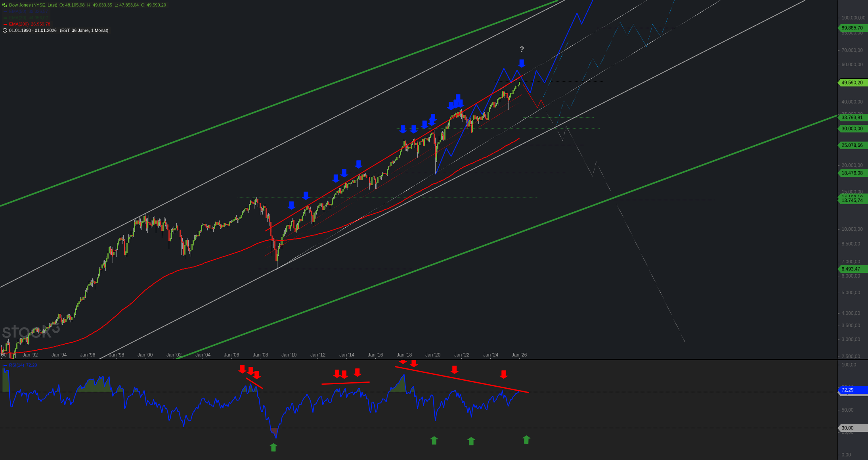868x460 pixels.
Task: Open the Dow Jones (NYSE, Last) instrument title
Action: coord(33,5)
